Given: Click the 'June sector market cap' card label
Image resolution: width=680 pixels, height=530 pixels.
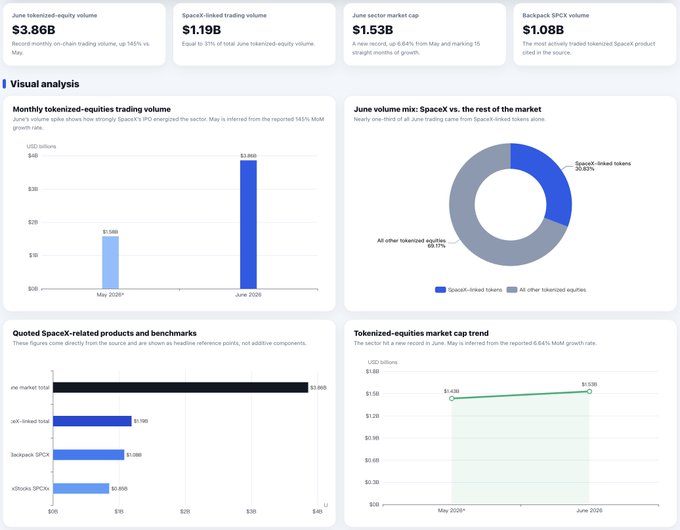Looking at the screenshot, I should (x=385, y=15).
